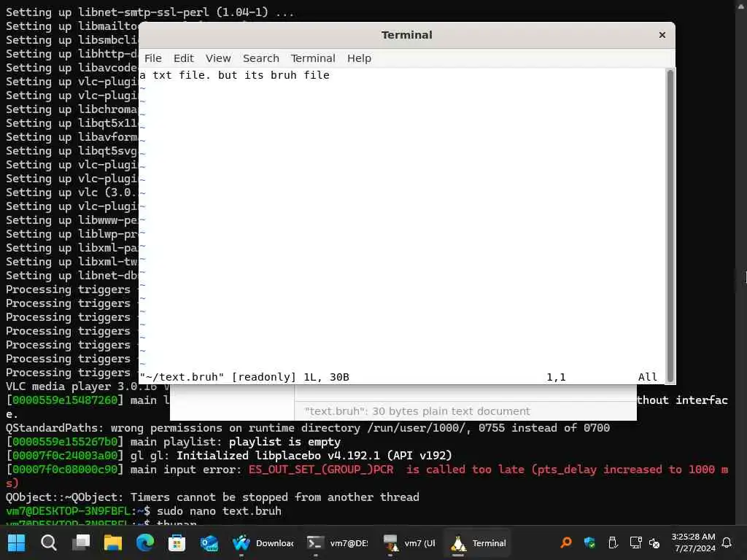Viewport: 747px width, 560px height.
Task: Click the Terminal window vertical scrollbar
Action: (x=670, y=226)
